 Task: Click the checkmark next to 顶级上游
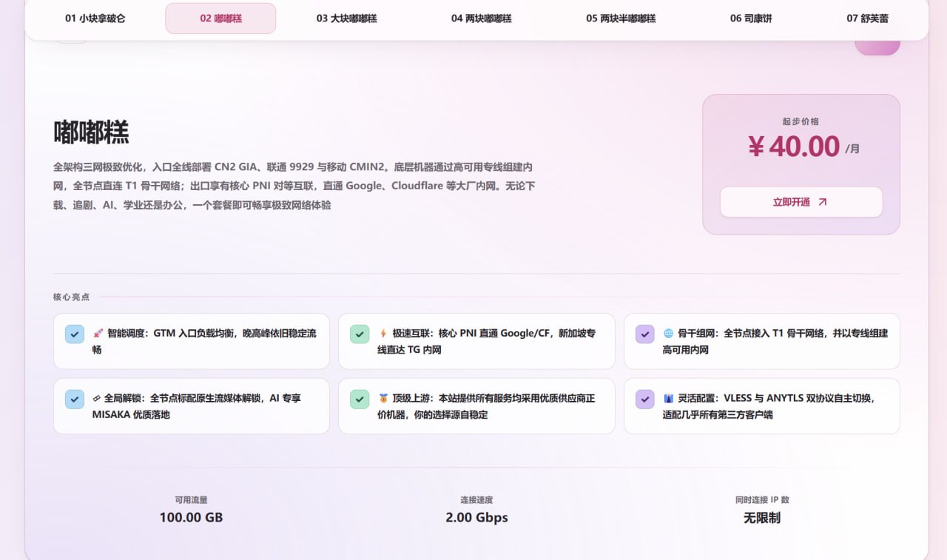pos(360,399)
